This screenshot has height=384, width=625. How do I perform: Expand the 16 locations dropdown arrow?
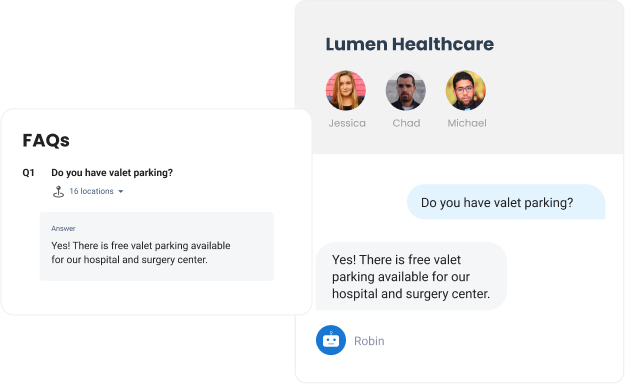121,192
